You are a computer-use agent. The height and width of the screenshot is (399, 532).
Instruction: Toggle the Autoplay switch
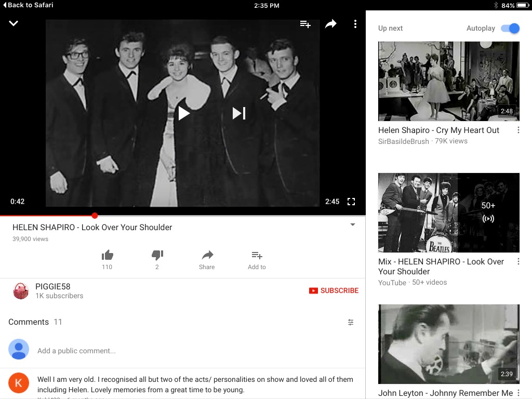(x=510, y=28)
